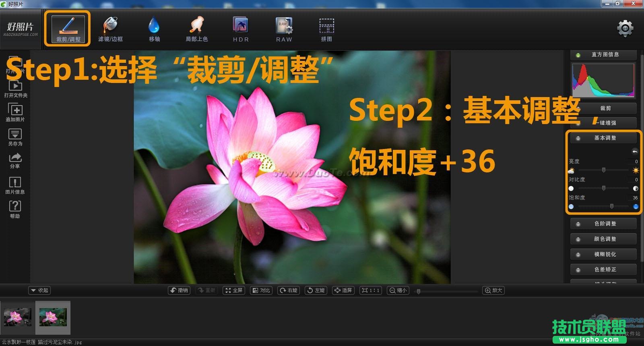
Task: Click the 另存为 save-as icon
Action: pyautogui.click(x=15, y=137)
